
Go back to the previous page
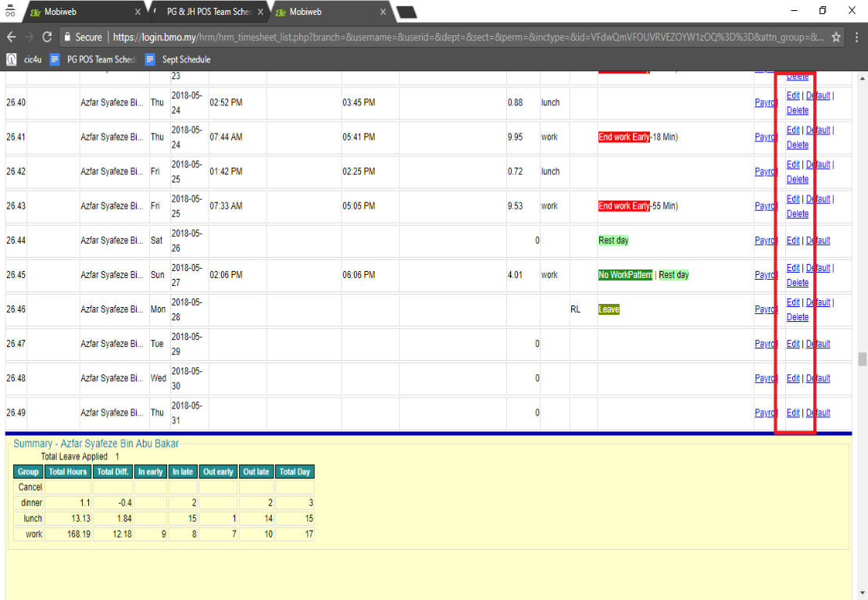[12, 37]
